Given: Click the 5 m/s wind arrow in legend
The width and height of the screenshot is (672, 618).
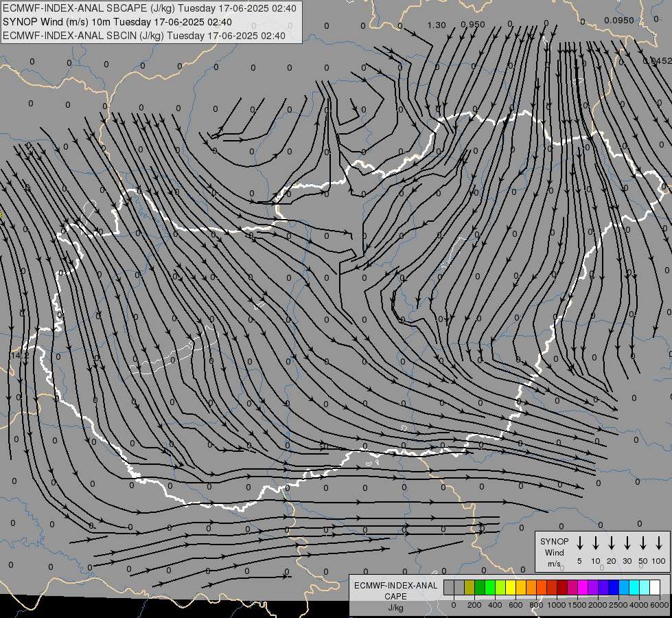Looking at the screenshot, I should click(x=579, y=543).
